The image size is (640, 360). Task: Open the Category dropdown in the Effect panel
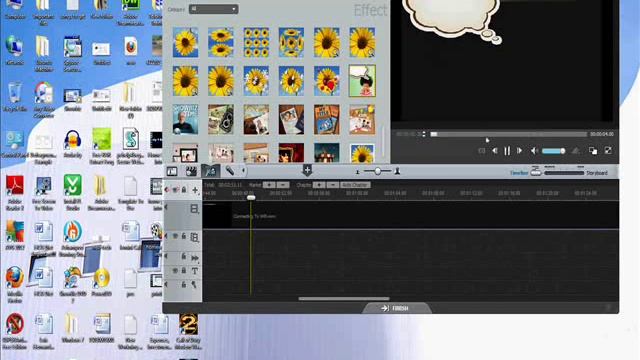tap(213, 9)
